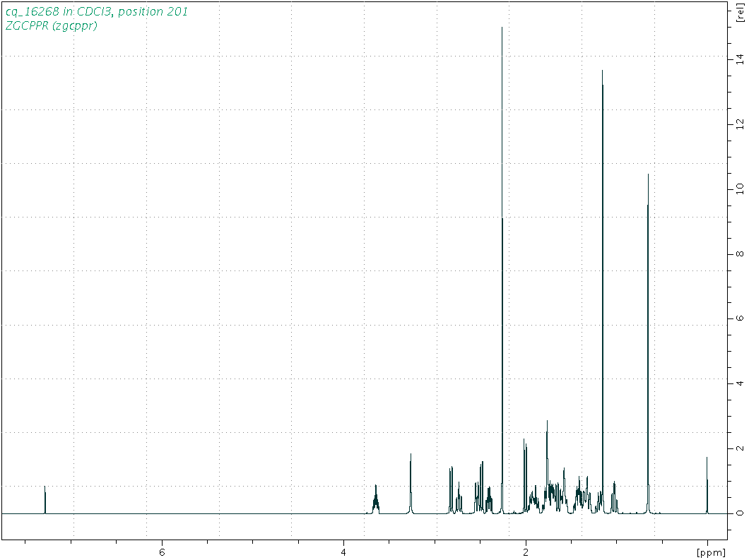Click the pulse program label 'ZGCPPR (zgcppr)'
The image size is (749, 560).
[51, 26]
